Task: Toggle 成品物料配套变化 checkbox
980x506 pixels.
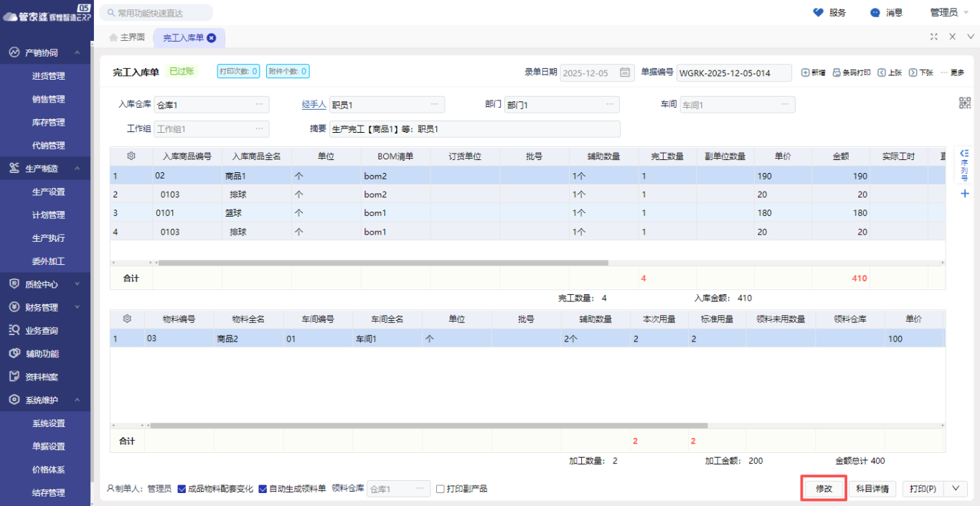Action: tap(182, 489)
